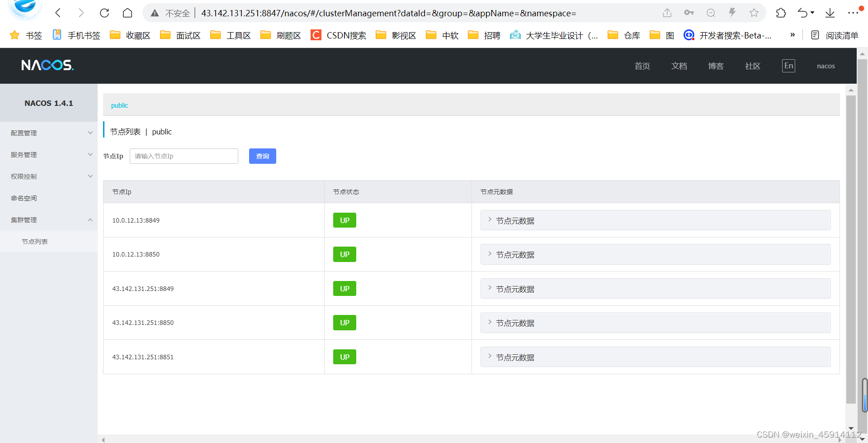Open 博客 in the top navigation

coord(716,66)
